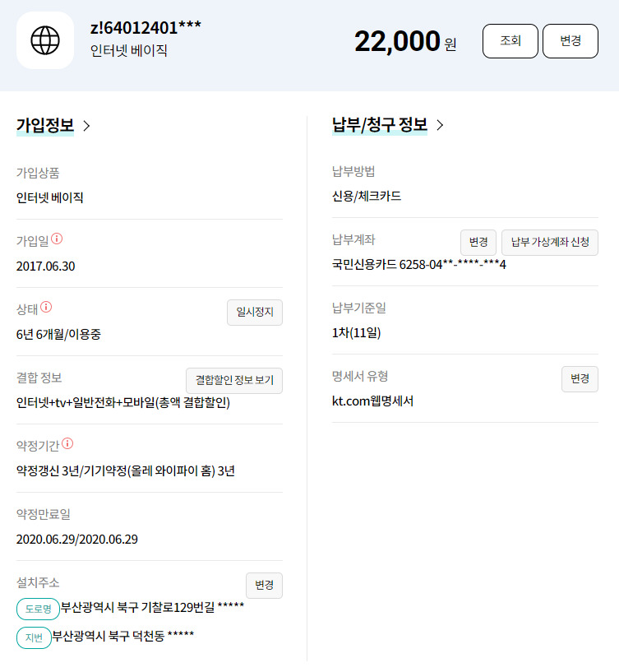Open the 납부/청구 정보 heading link
The image size is (619, 672).
click(x=379, y=125)
